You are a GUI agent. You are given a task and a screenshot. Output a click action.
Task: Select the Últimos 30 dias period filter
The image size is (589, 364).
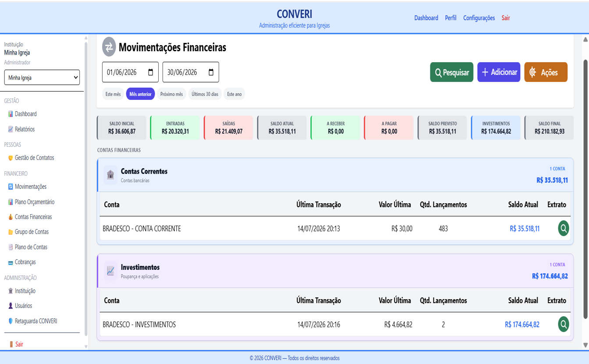205,94
